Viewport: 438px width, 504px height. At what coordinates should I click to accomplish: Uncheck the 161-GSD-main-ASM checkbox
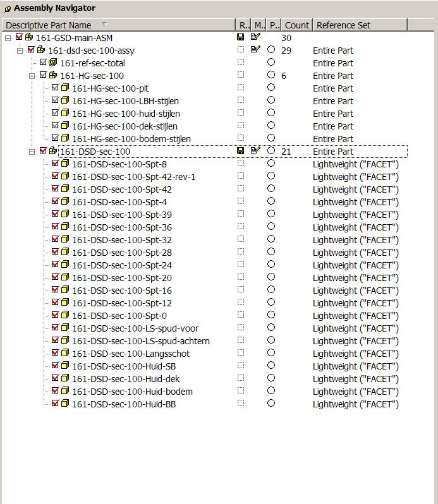click(x=19, y=37)
